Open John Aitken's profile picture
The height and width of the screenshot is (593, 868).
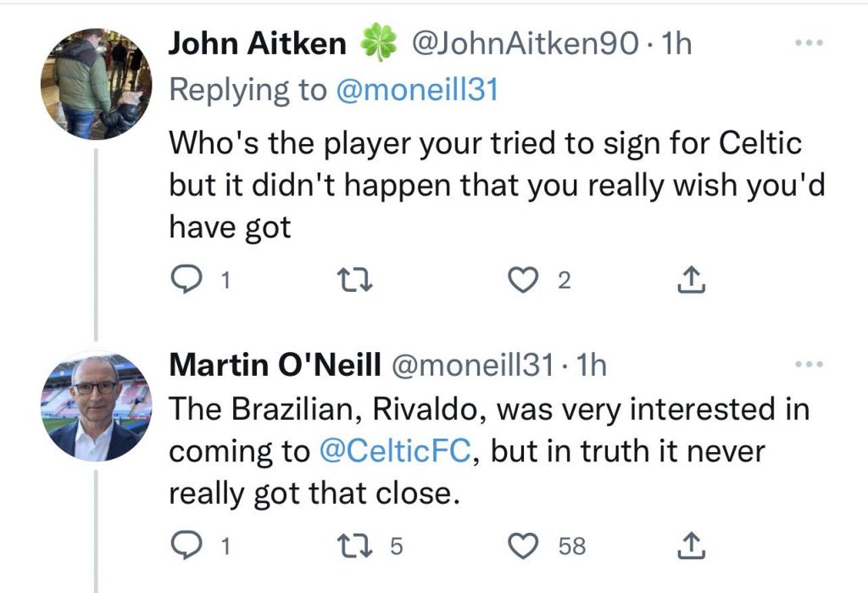[96, 83]
